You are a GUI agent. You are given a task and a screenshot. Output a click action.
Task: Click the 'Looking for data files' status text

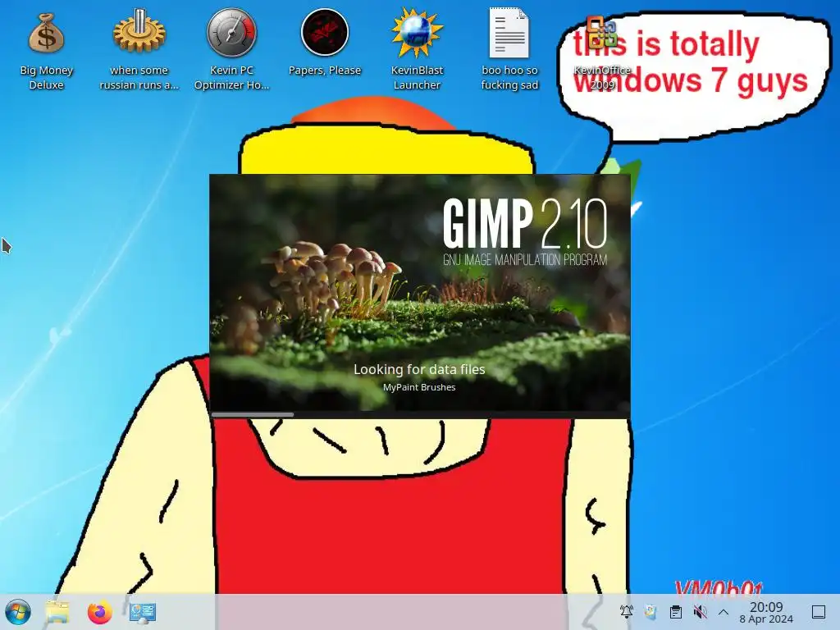point(419,369)
